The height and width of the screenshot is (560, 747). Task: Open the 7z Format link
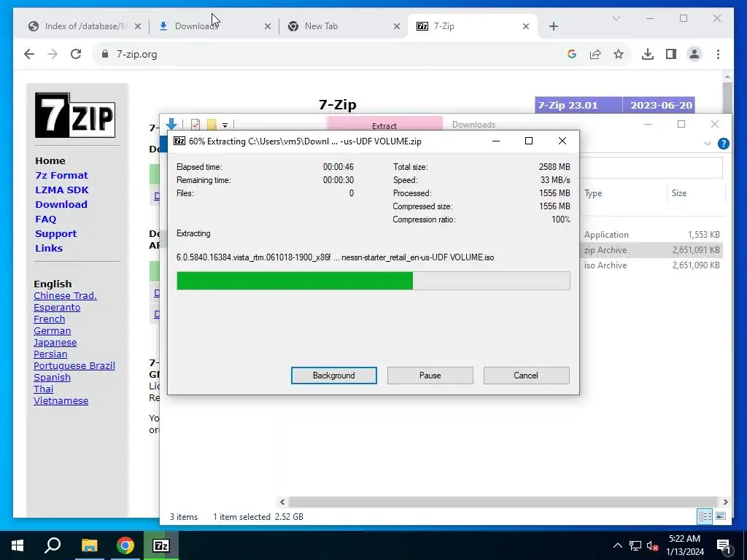[x=61, y=175]
